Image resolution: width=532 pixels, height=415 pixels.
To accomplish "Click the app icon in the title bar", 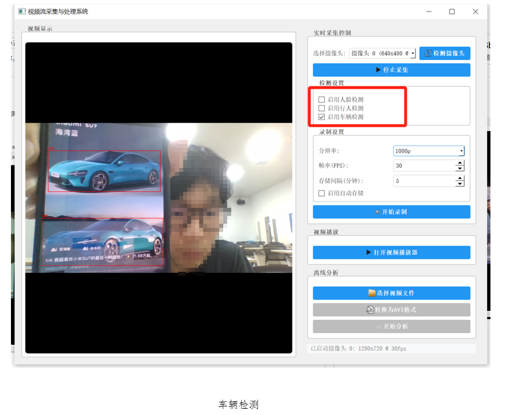I will 22,12.
